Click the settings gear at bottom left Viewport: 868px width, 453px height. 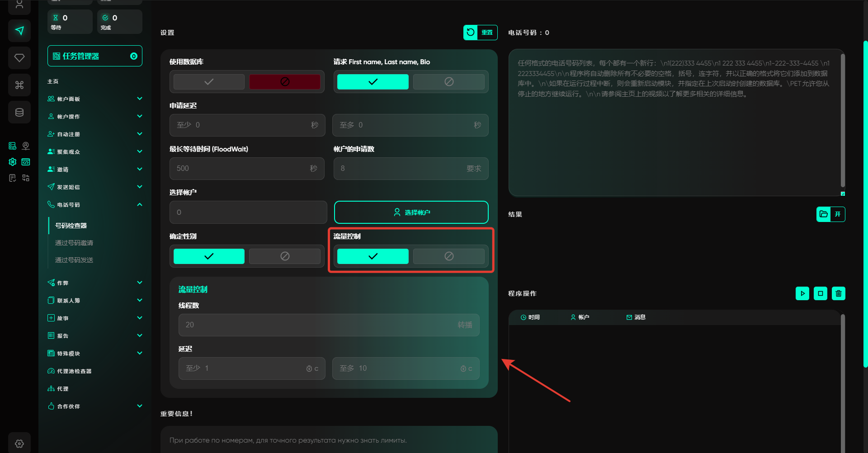[19, 444]
